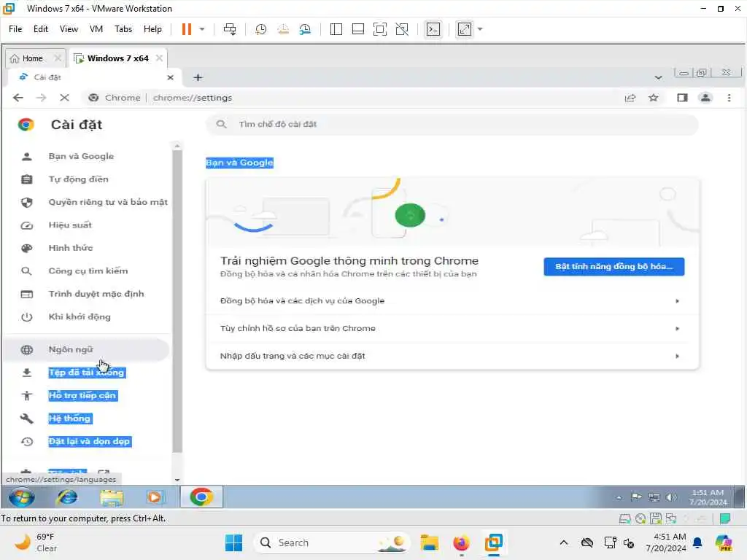Open Khi khởi động settings section
The width and height of the screenshot is (747, 560).
pyautogui.click(x=87, y=316)
